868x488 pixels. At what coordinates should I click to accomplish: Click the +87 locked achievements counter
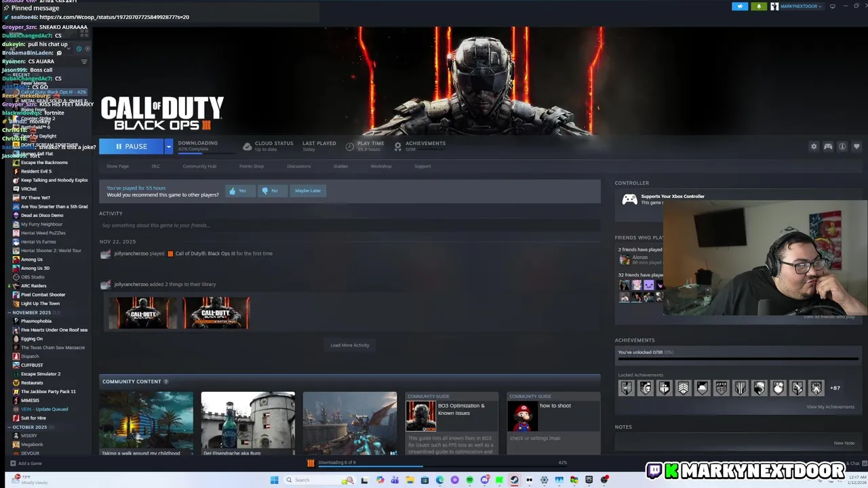pos(835,388)
